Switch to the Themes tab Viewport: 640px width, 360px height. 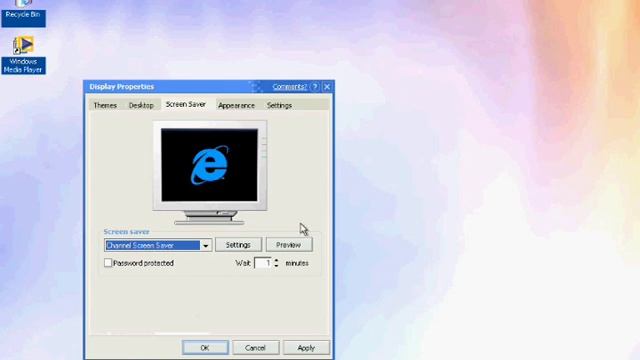click(x=105, y=105)
